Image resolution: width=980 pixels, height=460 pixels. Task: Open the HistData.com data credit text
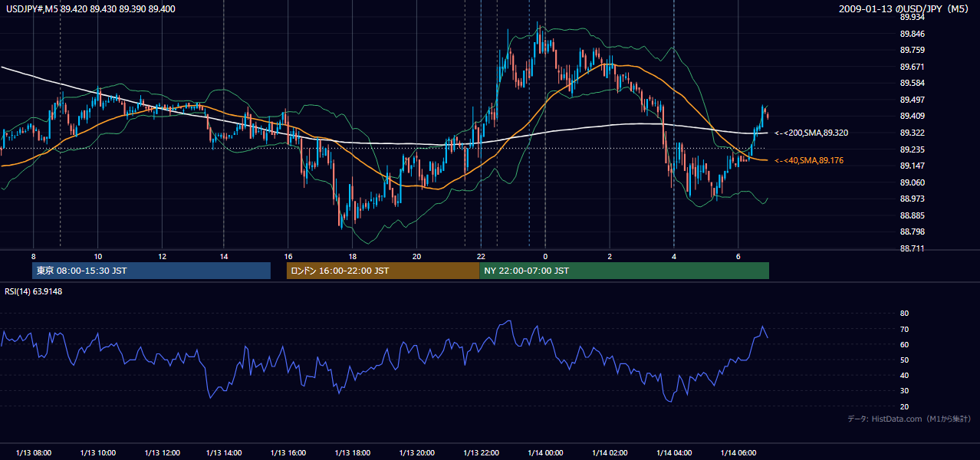(909, 419)
